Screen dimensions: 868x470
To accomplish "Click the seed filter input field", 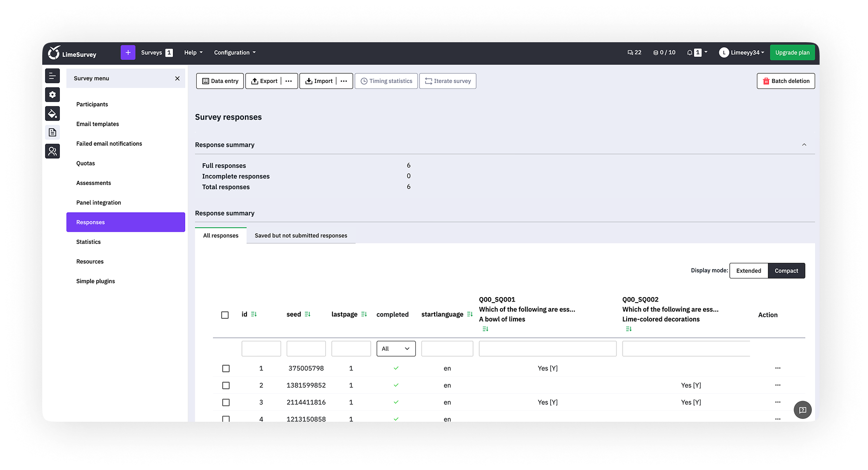I will (x=306, y=349).
